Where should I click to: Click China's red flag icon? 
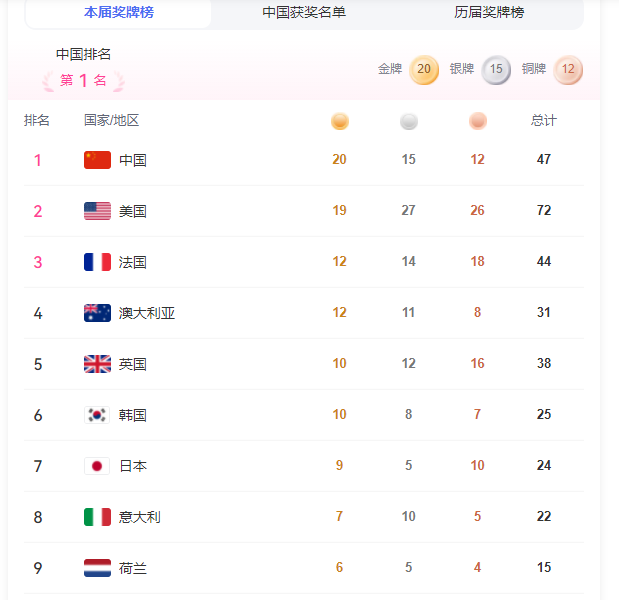97,160
